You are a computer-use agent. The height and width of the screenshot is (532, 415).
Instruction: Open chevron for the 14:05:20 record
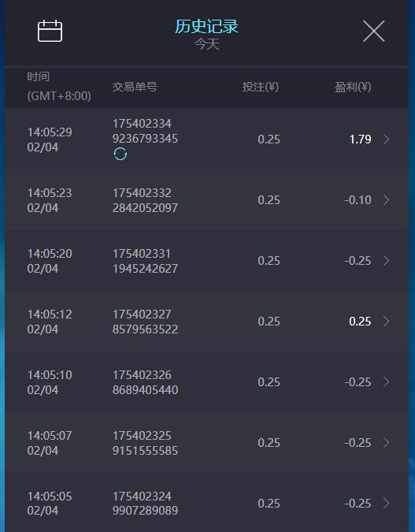(386, 261)
